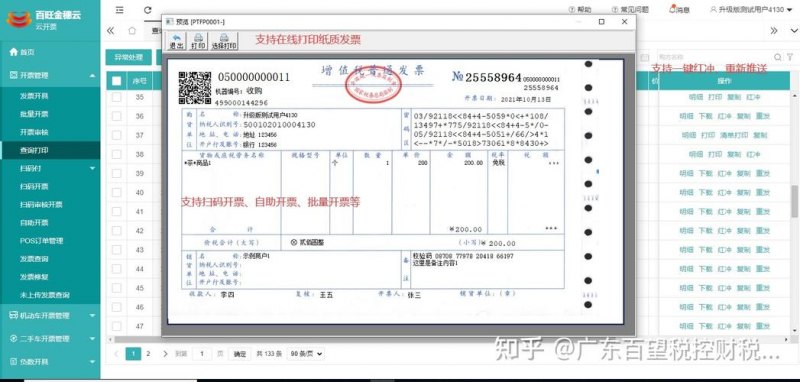
Task: Expand the 机动车开票管理 section
Action: pos(50,316)
